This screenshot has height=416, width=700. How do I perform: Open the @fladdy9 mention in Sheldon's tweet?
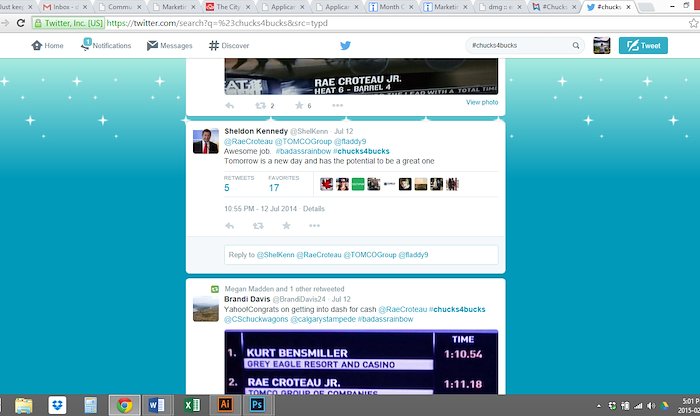coord(350,141)
